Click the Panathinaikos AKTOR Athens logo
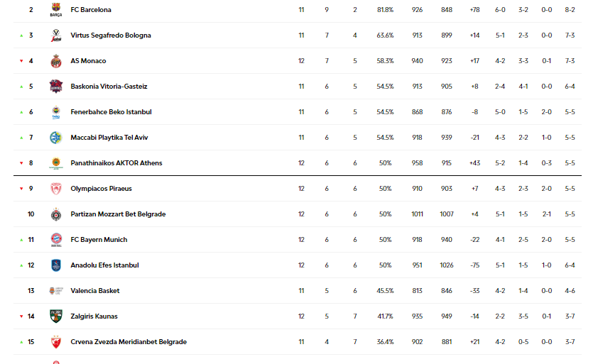Screen dimensions: 598x364 tap(56, 163)
